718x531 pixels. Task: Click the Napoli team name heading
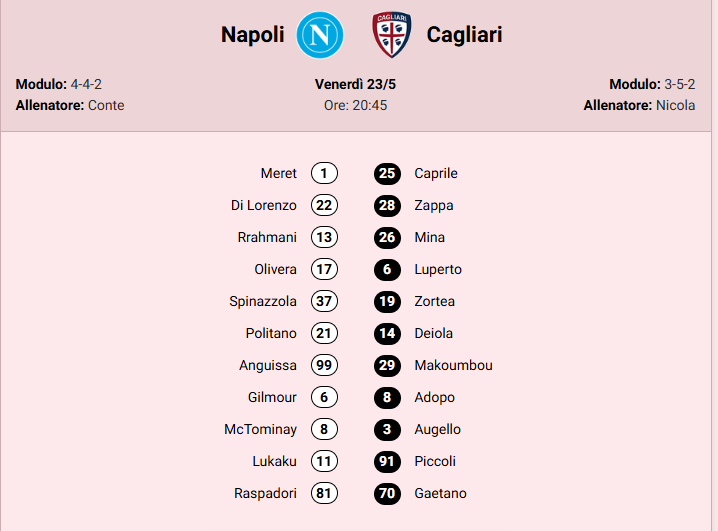[x=253, y=35]
